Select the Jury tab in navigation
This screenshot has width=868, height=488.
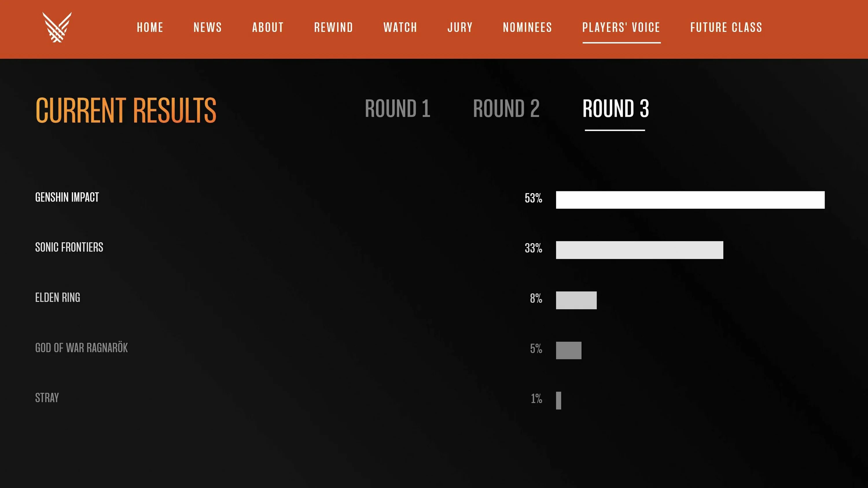(x=459, y=27)
